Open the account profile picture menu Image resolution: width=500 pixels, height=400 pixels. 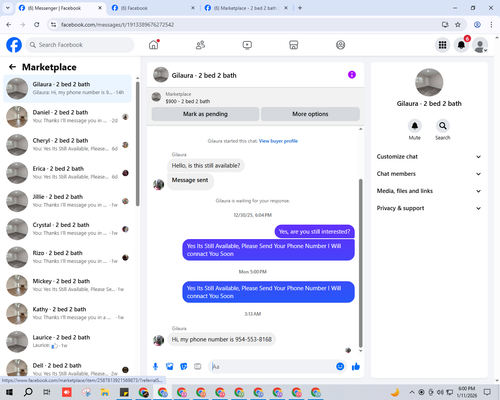480,45
